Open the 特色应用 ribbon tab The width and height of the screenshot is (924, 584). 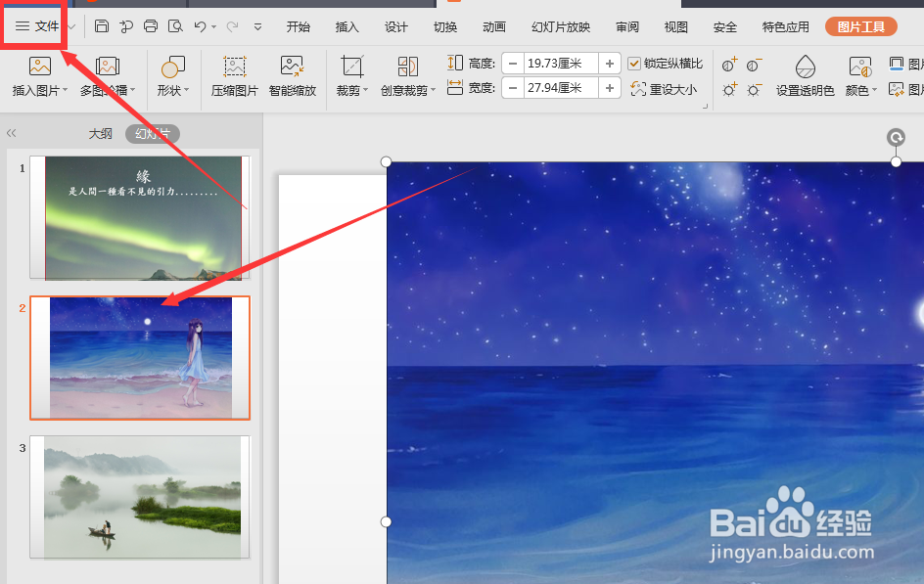tap(786, 27)
